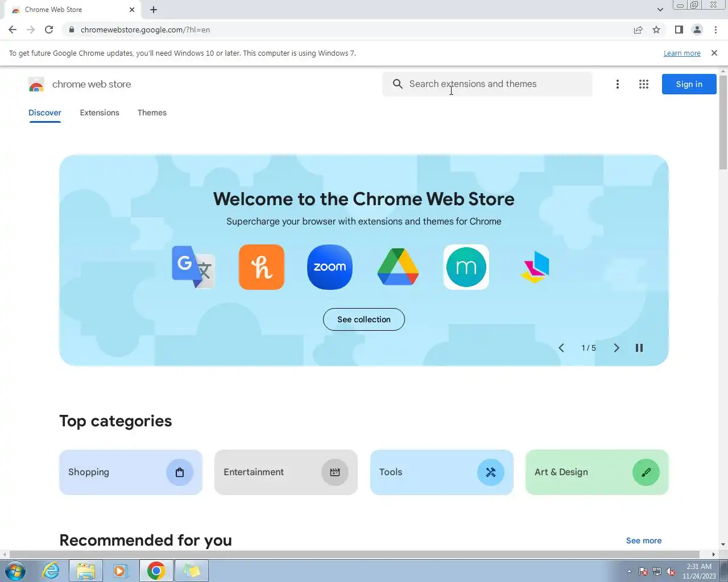
Task: Click the scroll left arrow of the horizontal scrollbar
Action: (5, 554)
